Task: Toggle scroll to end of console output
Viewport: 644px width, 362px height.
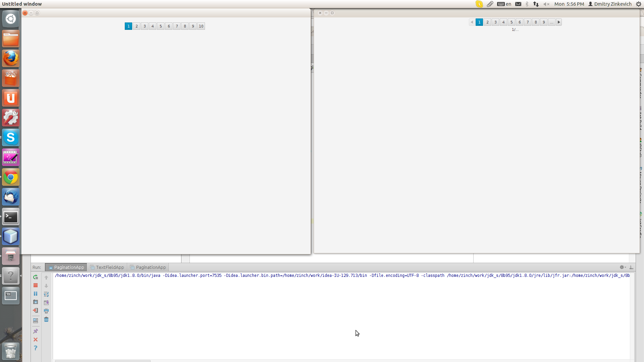Action: [x=46, y=303]
